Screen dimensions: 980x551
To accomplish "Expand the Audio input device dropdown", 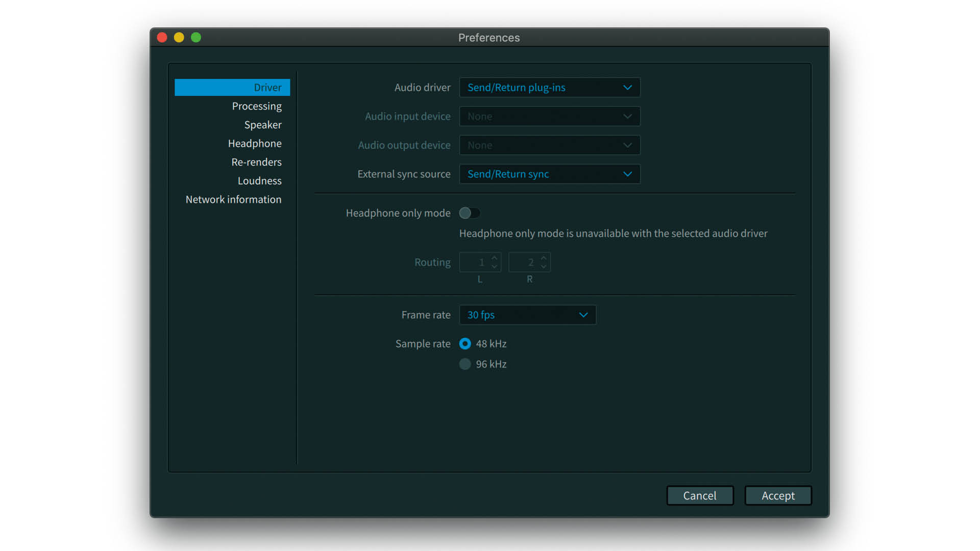I will [550, 116].
